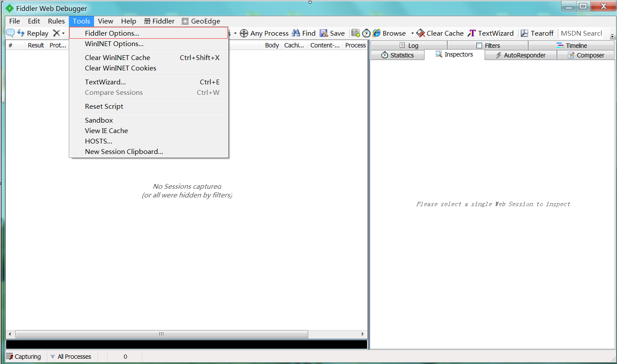Viewport: 617px width, 364px height.
Task: Open TextWizard from the toolbar
Action: click(491, 33)
